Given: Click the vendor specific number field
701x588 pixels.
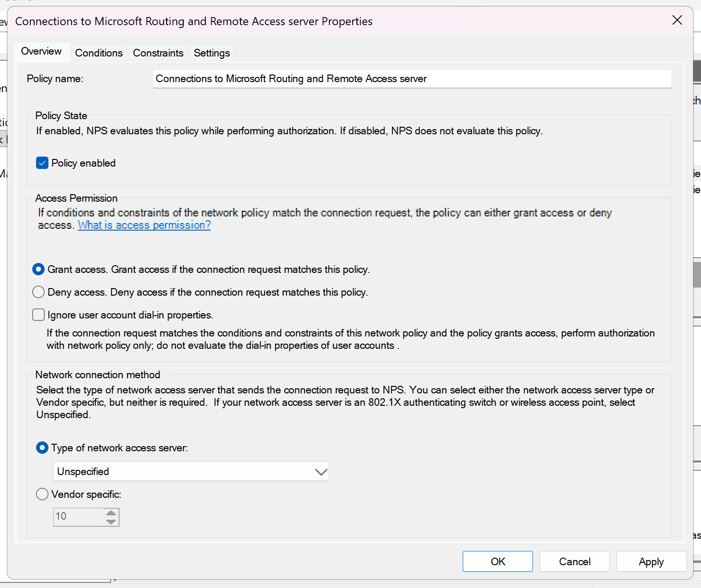Looking at the screenshot, I should (x=78, y=517).
